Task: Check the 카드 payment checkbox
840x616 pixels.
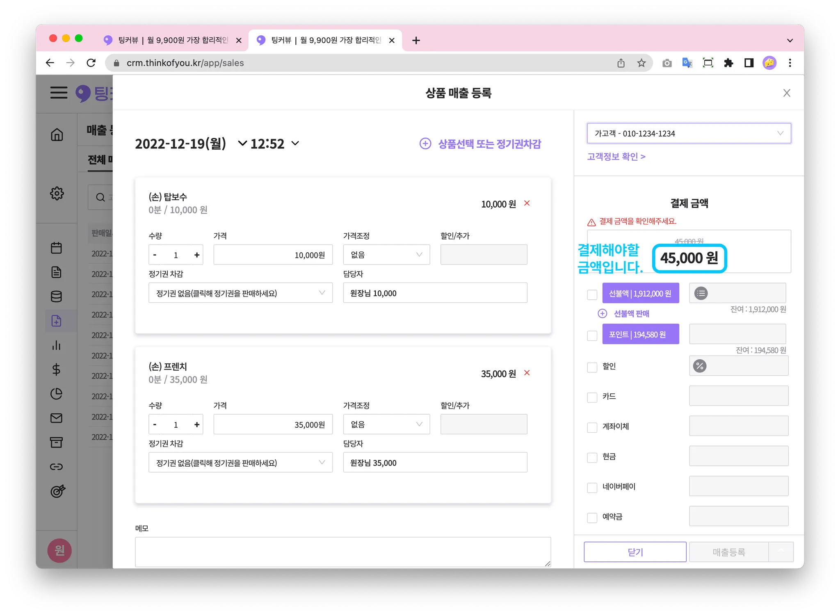Action: (x=592, y=397)
